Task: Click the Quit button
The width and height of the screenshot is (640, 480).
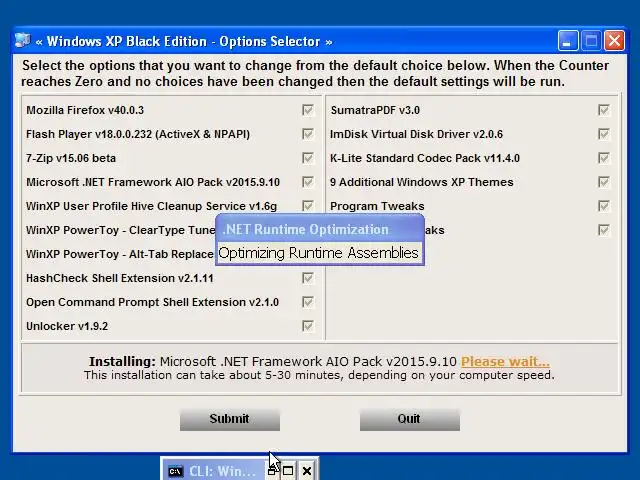Action: click(x=410, y=419)
